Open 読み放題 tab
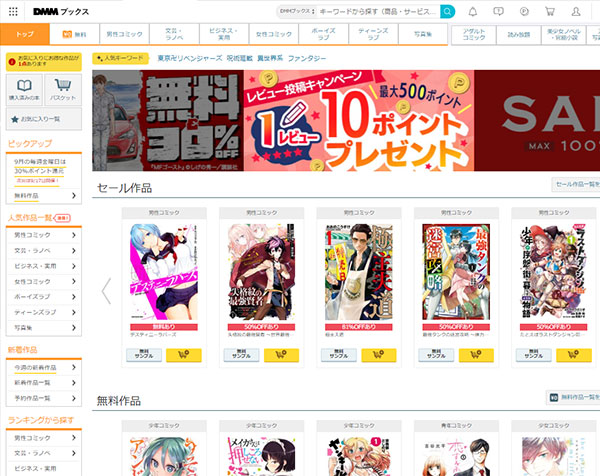600x476 pixels. coord(519,34)
